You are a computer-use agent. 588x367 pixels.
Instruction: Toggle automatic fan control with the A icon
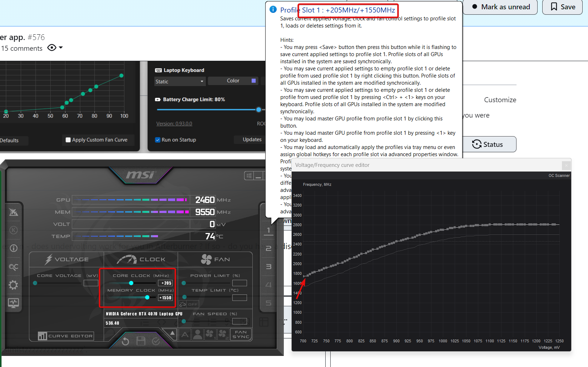(185, 334)
